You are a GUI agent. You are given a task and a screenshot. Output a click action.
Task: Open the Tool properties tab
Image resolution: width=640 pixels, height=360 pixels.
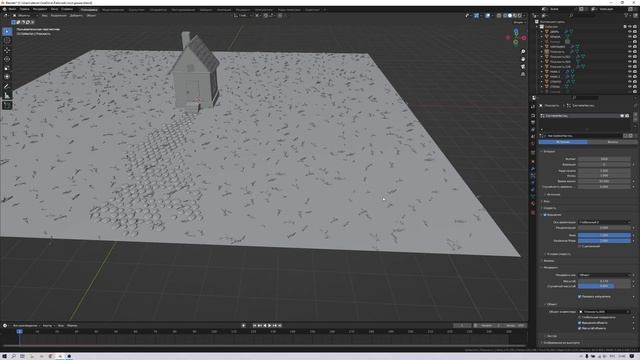point(533,107)
